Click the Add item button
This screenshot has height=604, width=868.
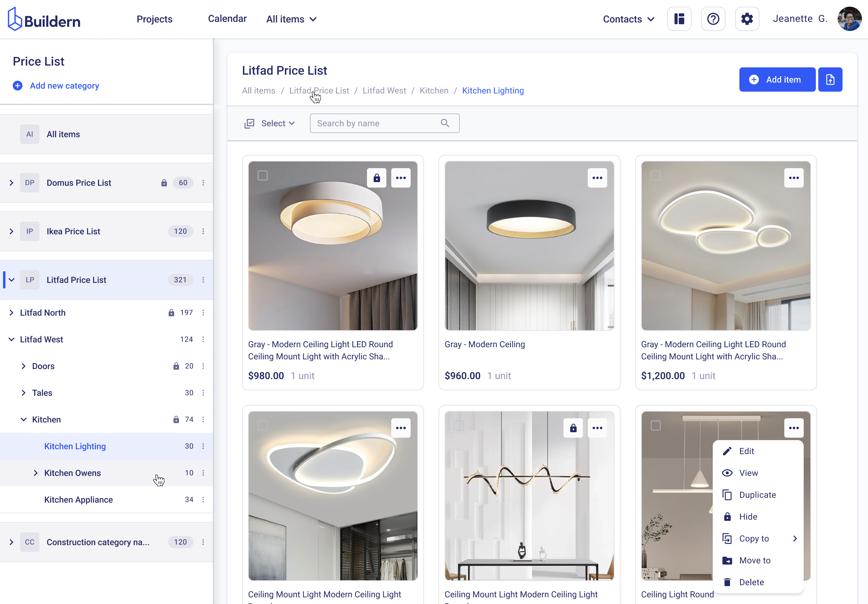[777, 80]
